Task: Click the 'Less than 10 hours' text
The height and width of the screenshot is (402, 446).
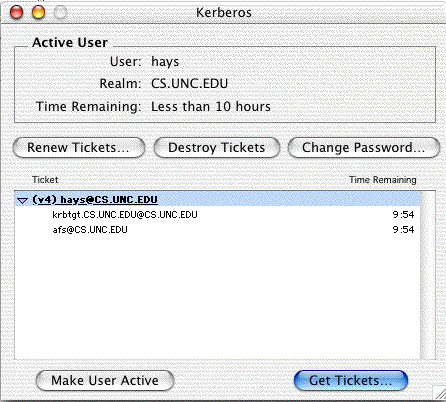Action: tap(211, 107)
